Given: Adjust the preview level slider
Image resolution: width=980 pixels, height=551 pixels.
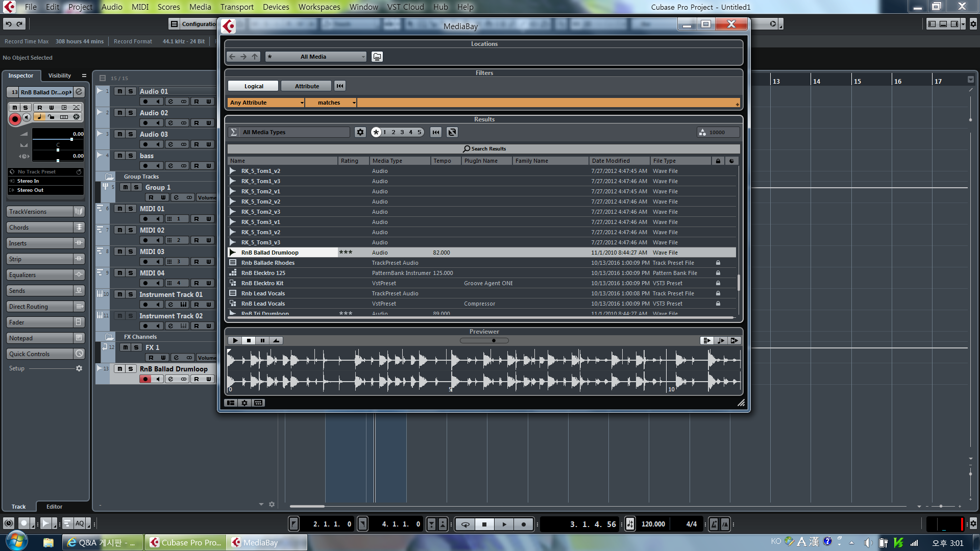Looking at the screenshot, I should tap(484, 340).
